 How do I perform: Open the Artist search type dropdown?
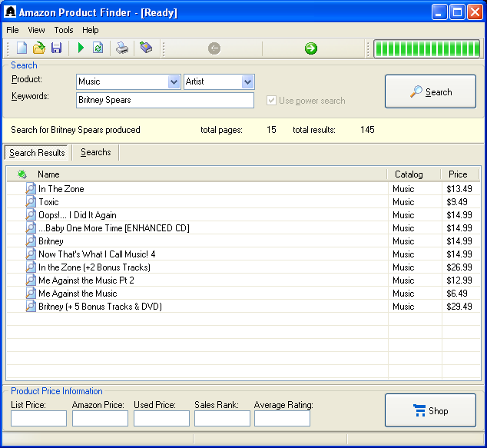[x=247, y=81]
